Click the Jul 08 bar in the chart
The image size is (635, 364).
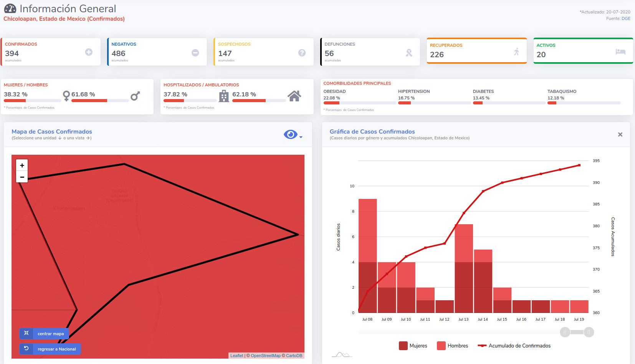click(368, 256)
